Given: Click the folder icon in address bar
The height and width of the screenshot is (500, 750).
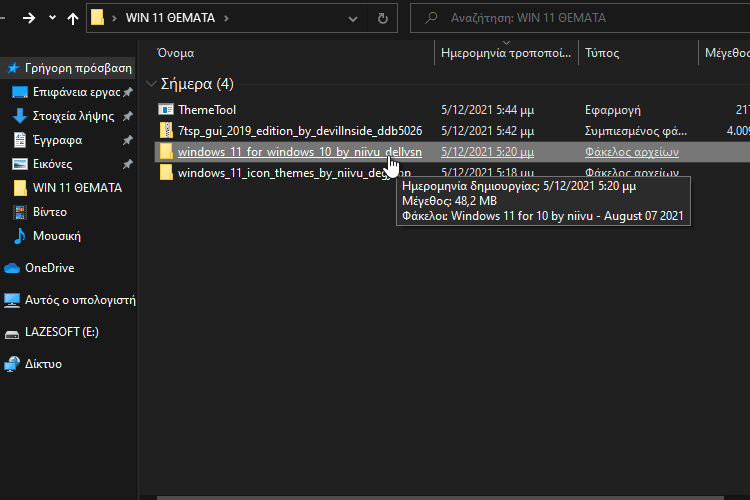Looking at the screenshot, I should [97, 18].
